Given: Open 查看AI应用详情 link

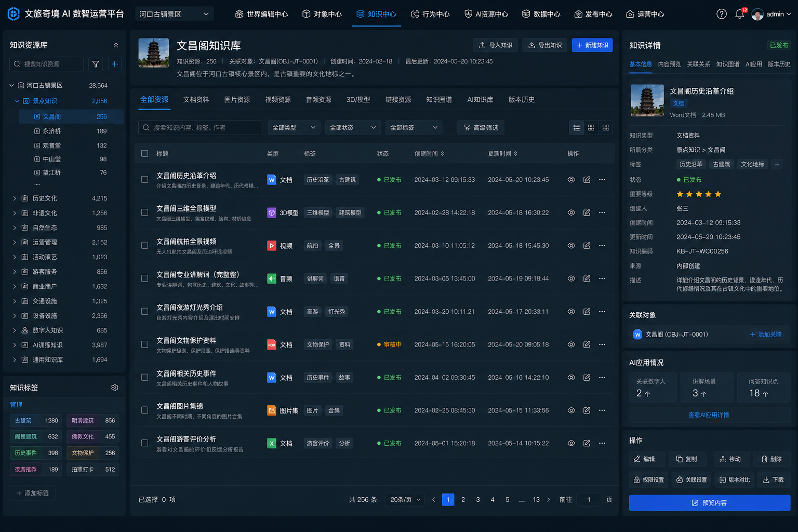Looking at the screenshot, I should pos(709,415).
